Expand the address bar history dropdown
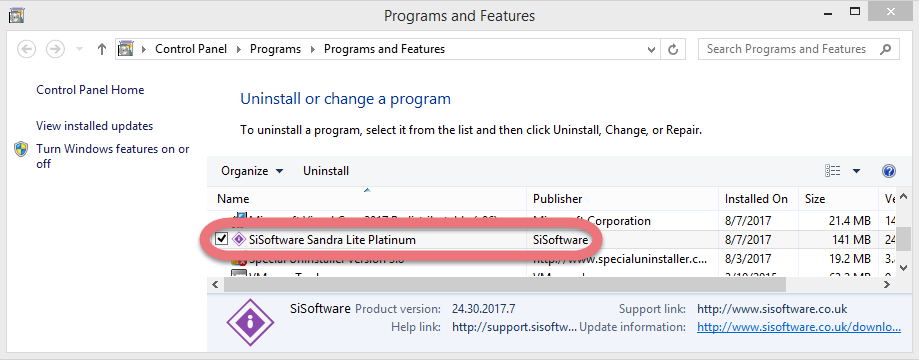The image size is (919, 360). click(651, 49)
